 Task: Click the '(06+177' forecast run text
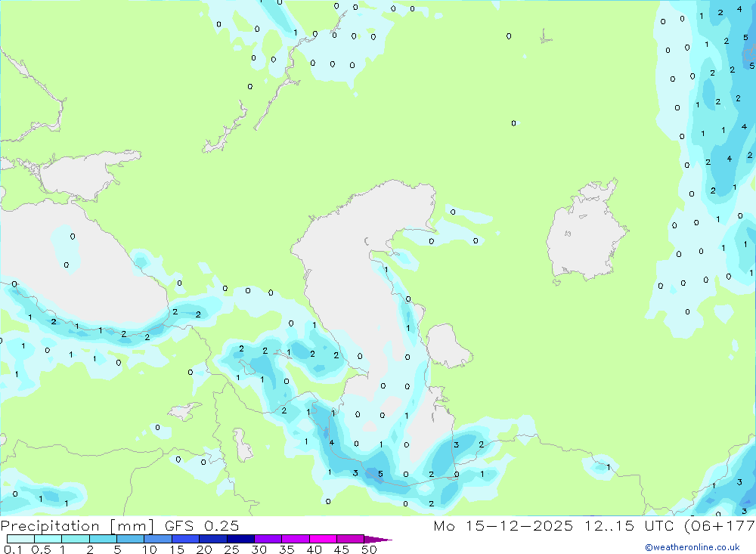pyautogui.click(x=720, y=525)
